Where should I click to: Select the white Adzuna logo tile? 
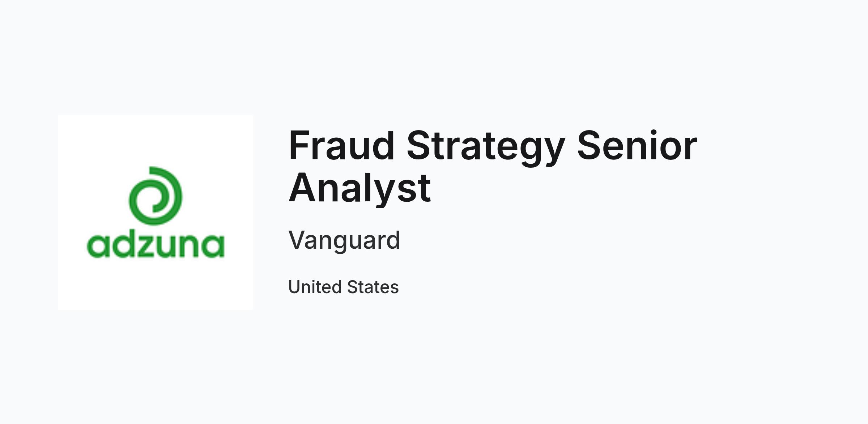156,212
